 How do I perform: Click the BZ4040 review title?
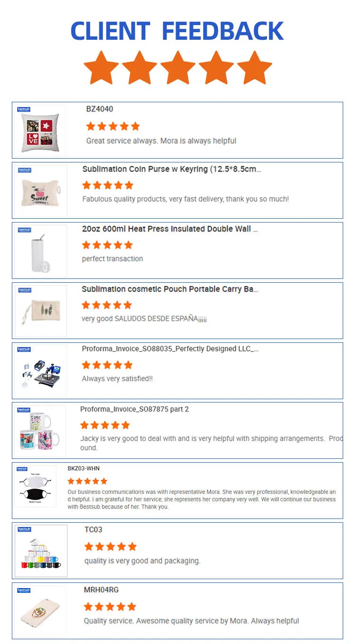pyautogui.click(x=99, y=109)
